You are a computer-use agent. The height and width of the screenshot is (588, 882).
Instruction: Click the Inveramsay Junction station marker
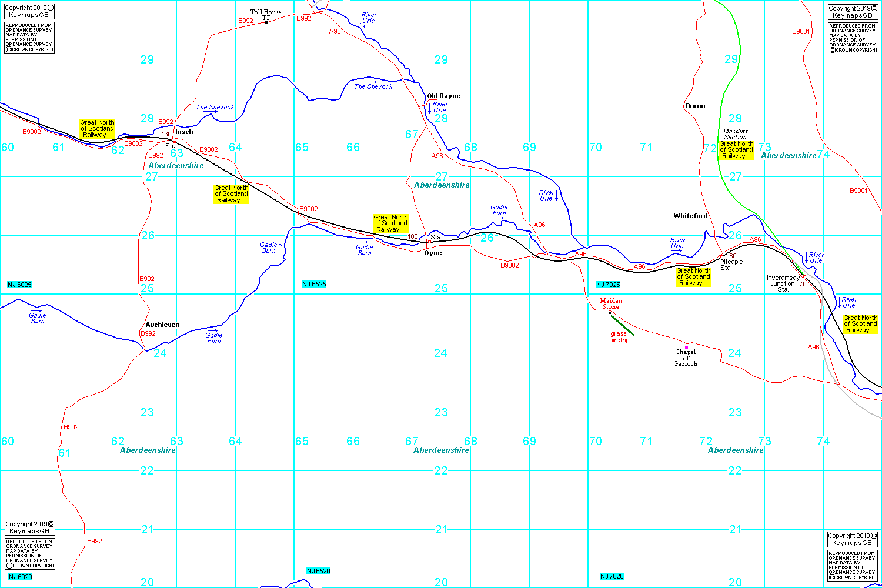pyautogui.click(x=804, y=277)
